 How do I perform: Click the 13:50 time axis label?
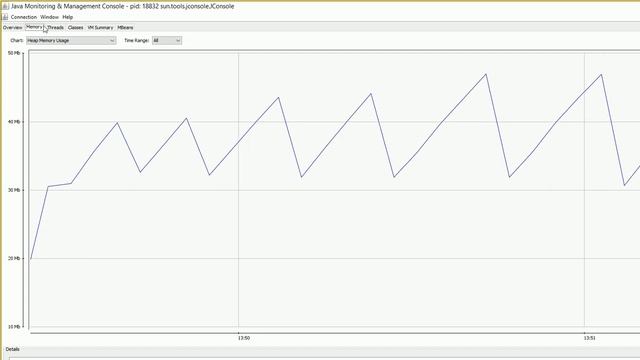point(244,338)
